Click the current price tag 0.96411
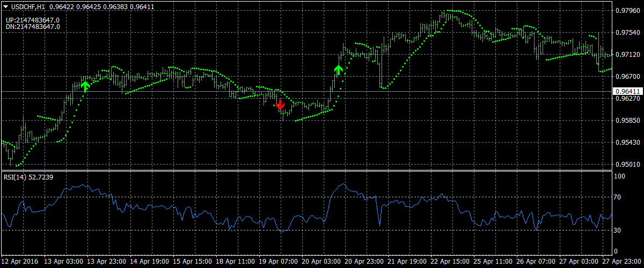 tap(627, 92)
